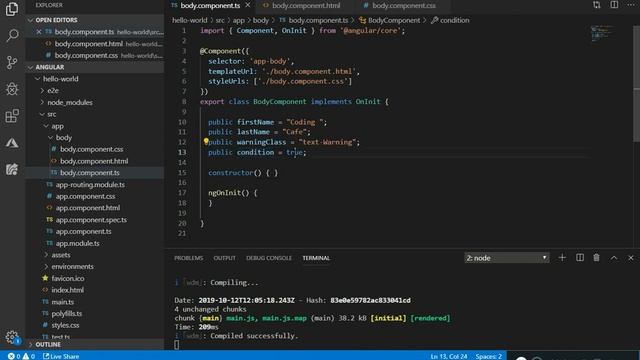Open changes compare icon in editor toolbar
The width and height of the screenshot is (640, 360).
tap(597, 5)
